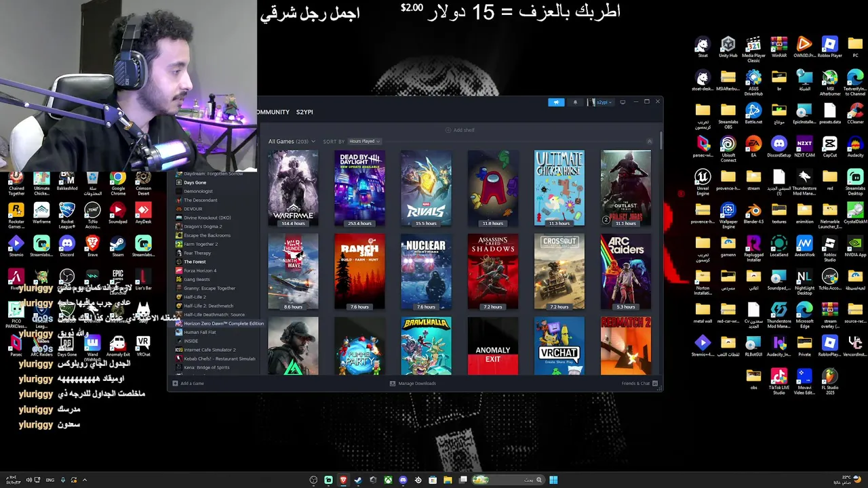The width and height of the screenshot is (868, 488).
Task: Open ARC Raiders cover in Steam grid
Action: (626, 272)
